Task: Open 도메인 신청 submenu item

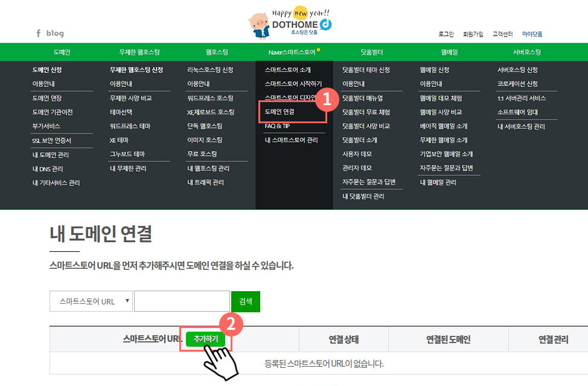Action: pos(47,70)
